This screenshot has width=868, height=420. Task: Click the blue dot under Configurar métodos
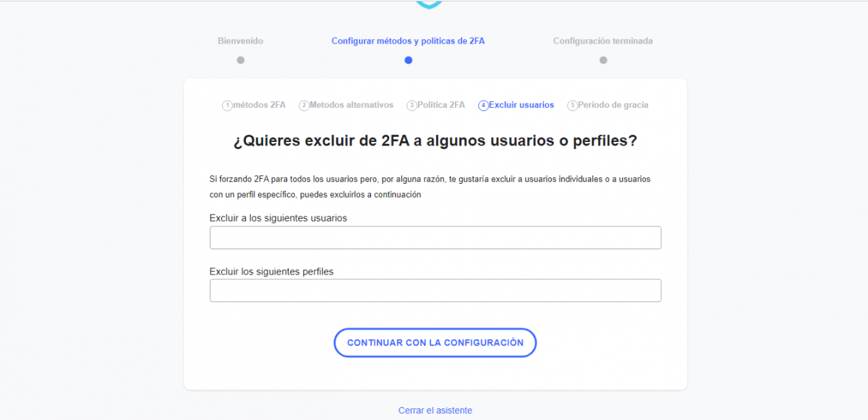[x=408, y=60]
